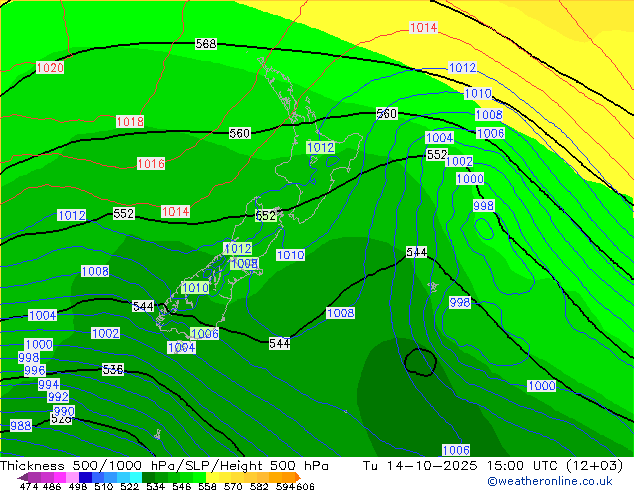
Task: Click the legend value 510
Action: [103, 486]
